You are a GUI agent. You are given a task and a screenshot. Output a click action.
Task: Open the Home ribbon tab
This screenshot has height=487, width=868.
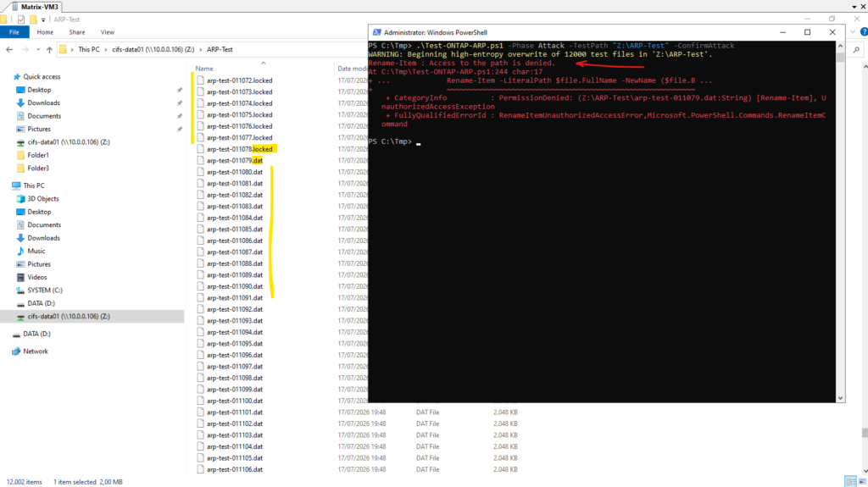pos(45,32)
